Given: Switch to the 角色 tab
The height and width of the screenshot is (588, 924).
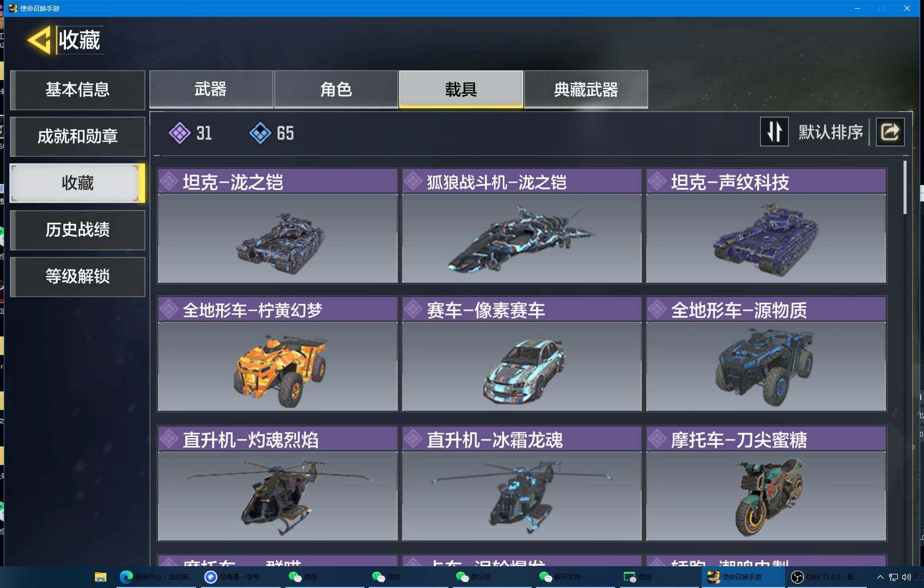Looking at the screenshot, I should coord(336,89).
